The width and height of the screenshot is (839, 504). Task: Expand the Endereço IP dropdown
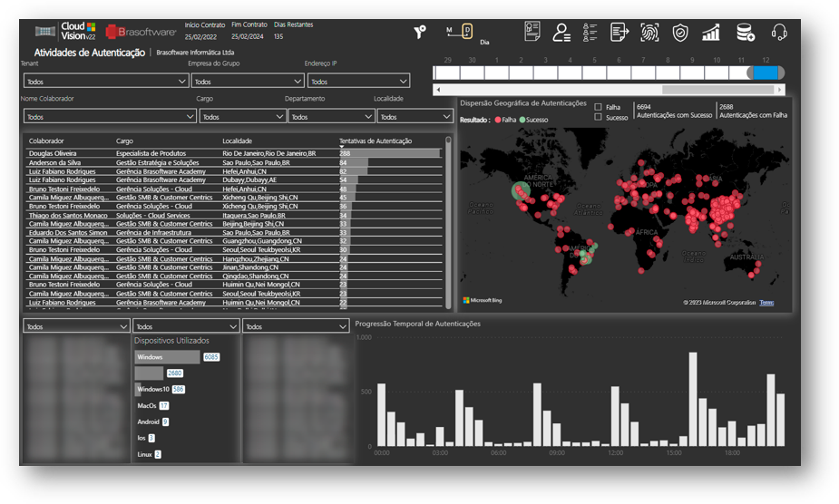(x=358, y=82)
